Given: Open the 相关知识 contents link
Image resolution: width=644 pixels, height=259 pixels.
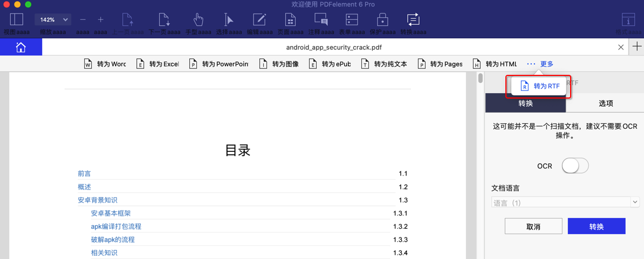Looking at the screenshot, I should click(x=104, y=253).
